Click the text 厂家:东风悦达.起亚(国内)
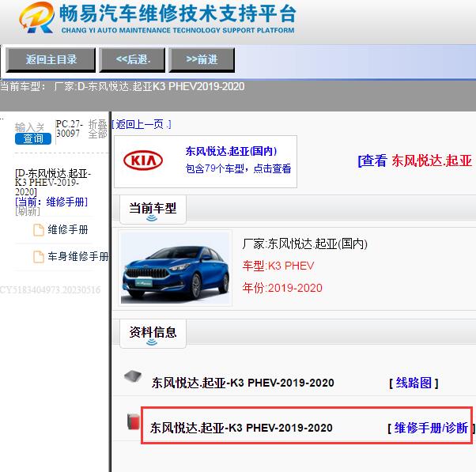Viewport: 476px width, 472px height. pos(304,244)
